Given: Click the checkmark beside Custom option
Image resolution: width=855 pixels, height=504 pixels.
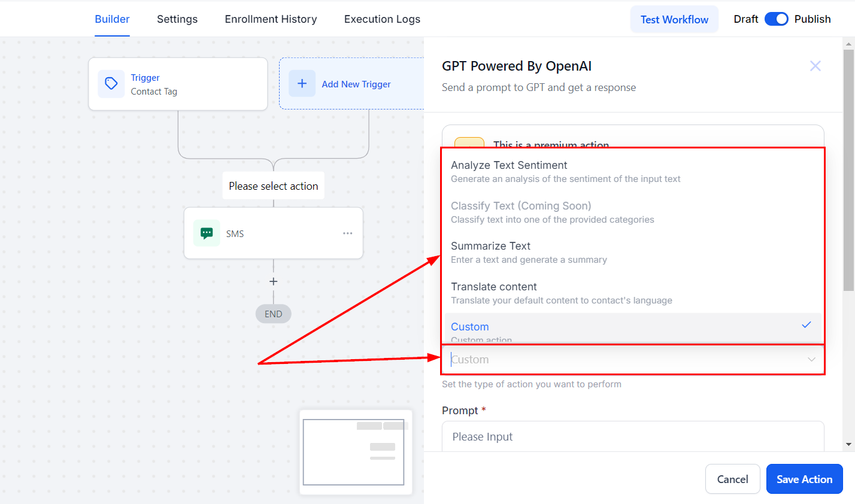Looking at the screenshot, I should (x=806, y=325).
